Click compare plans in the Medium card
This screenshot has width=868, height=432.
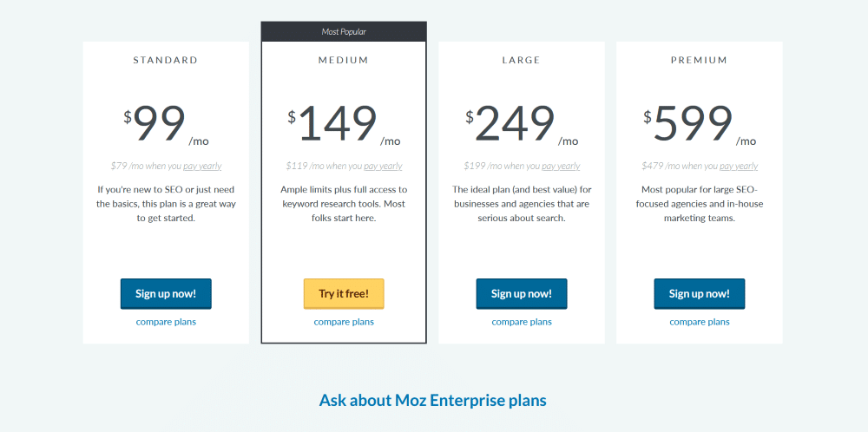(344, 322)
